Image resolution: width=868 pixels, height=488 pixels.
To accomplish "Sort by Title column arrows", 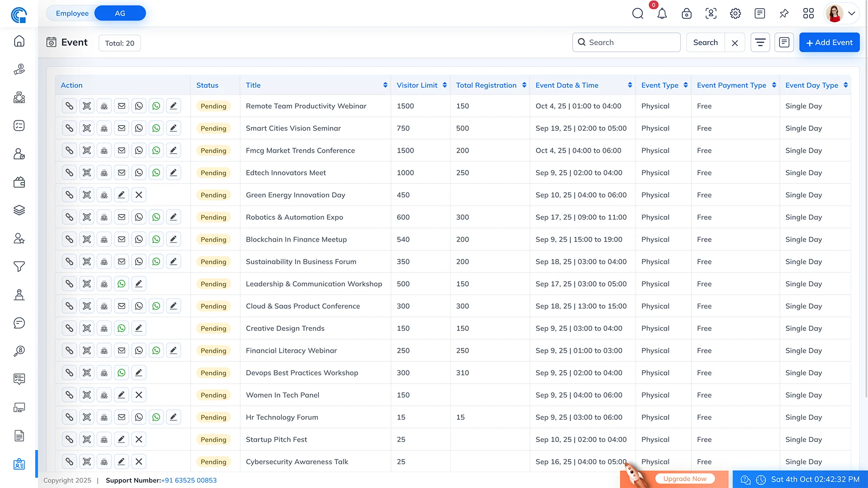I will tap(385, 85).
